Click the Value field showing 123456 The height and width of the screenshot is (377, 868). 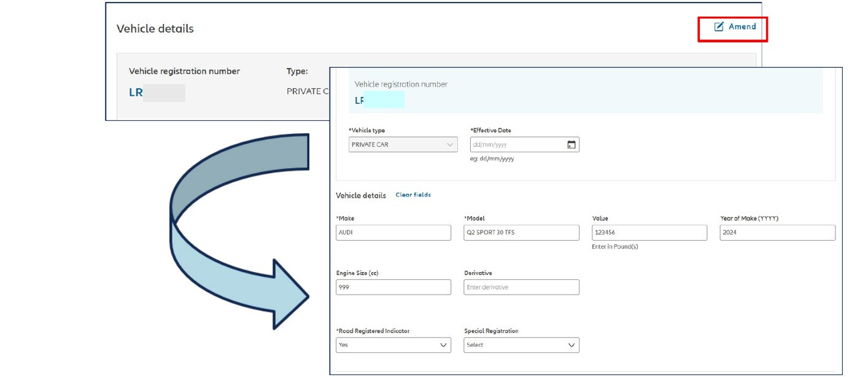click(x=649, y=233)
